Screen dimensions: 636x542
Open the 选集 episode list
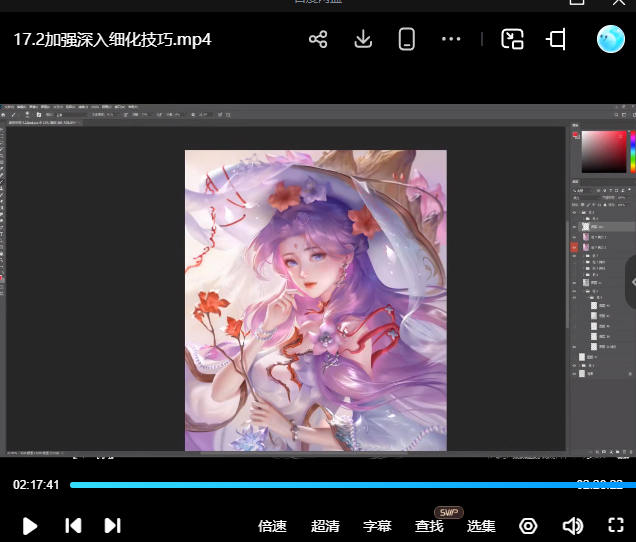pyautogui.click(x=481, y=526)
